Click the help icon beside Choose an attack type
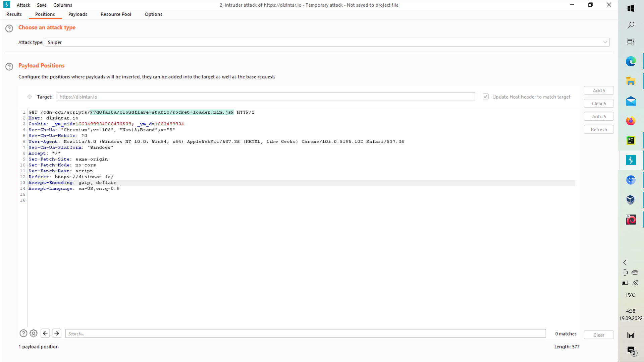 (9, 28)
